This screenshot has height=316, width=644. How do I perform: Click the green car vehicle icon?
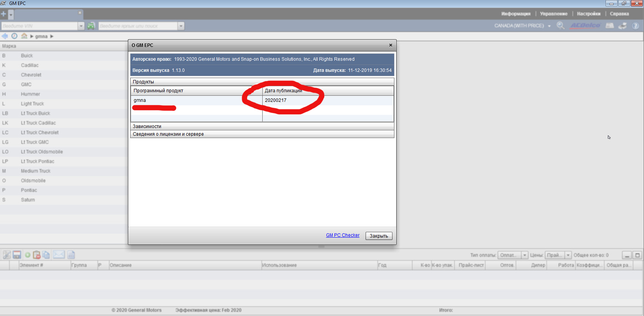point(91,26)
